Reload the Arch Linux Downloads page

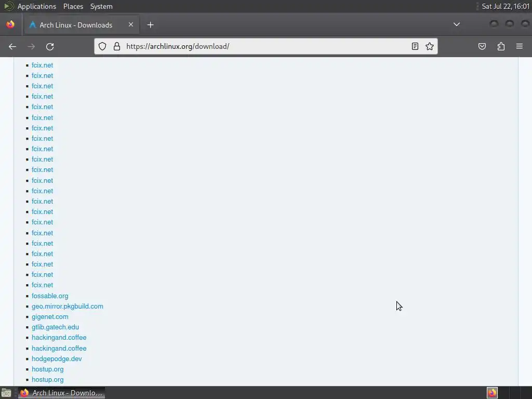50,46
